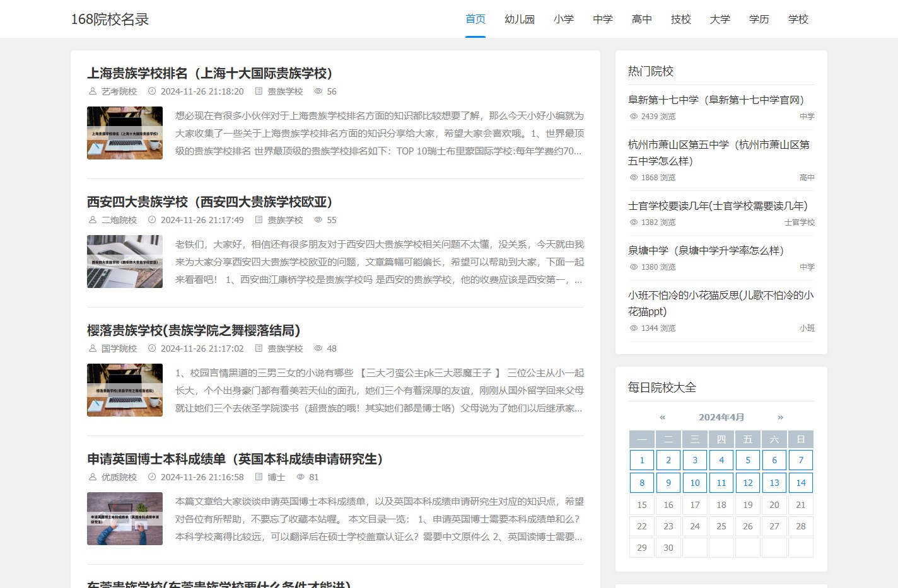Click thumbnail of 上海贵族学校排名 article
Image resolution: width=898 pixels, height=588 pixels.
[125, 133]
